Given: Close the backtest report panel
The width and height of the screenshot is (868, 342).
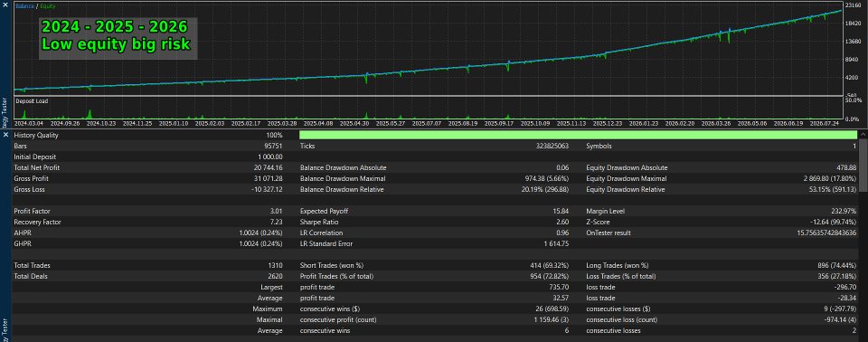Looking at the screenshot, I should (x=5, y=135).
